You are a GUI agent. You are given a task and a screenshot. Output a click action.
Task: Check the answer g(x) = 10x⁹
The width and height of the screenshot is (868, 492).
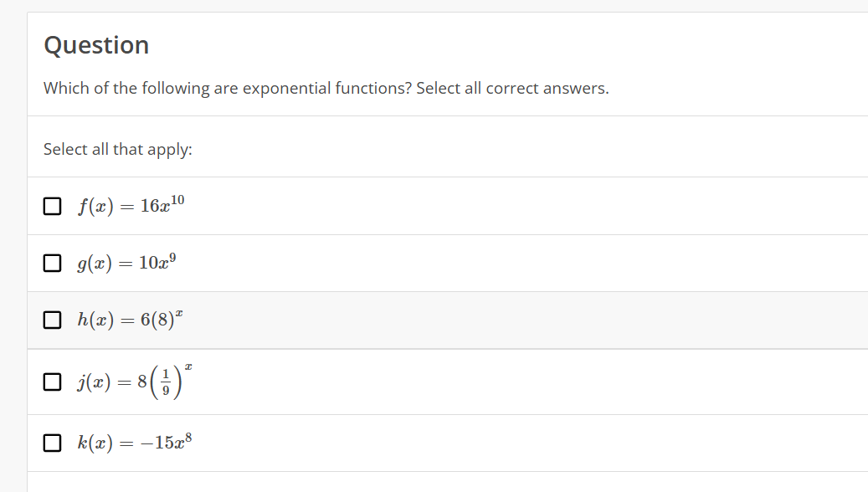(x=52, y=263)
